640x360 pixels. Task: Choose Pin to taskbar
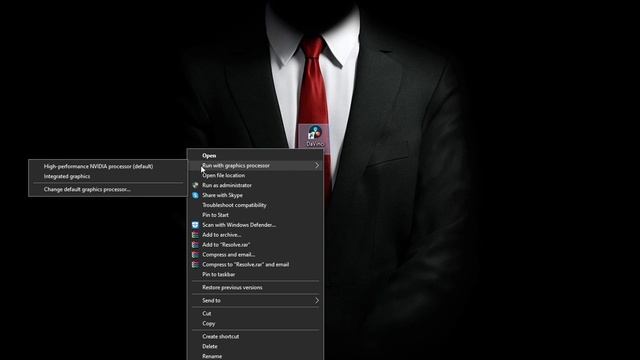256,274
